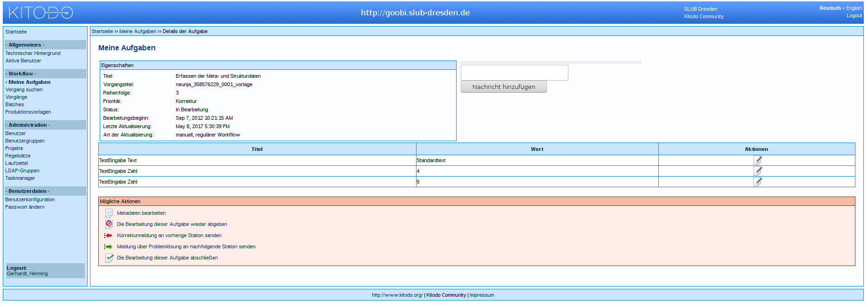The image size is (868, 307).
Task: Click the 'Administration' sidebar section header
Action: (46, 125)
